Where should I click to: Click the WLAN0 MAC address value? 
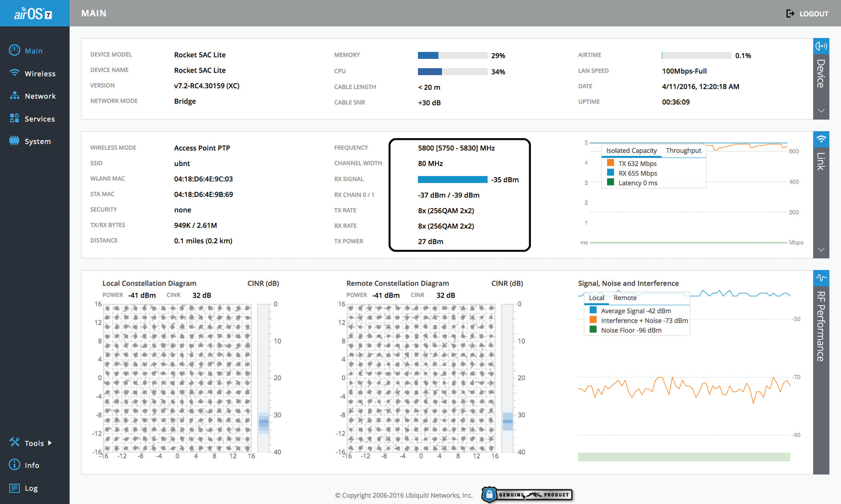(x=203, y=179)
